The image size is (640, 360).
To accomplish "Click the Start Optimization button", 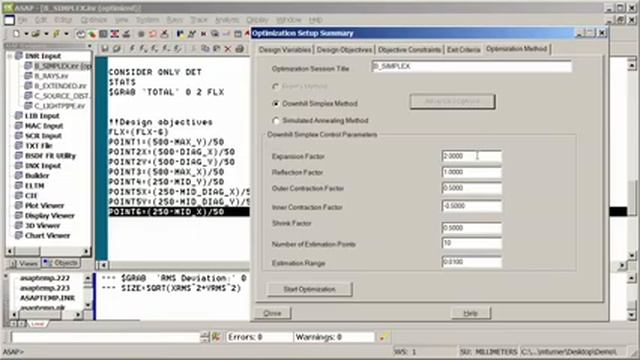I will click(x=309, y=289).
